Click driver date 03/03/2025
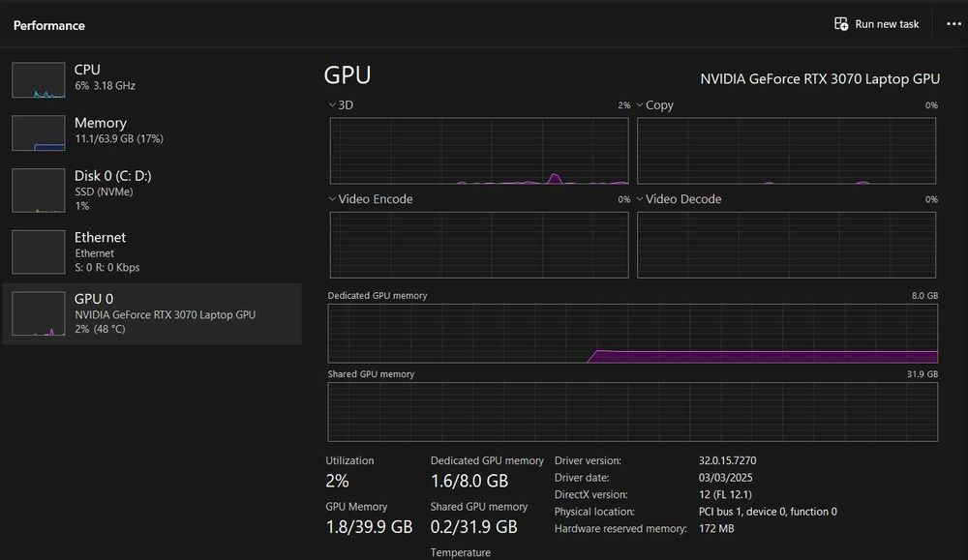The height and width of the screenshot is (560, 968). pos(725,478)
